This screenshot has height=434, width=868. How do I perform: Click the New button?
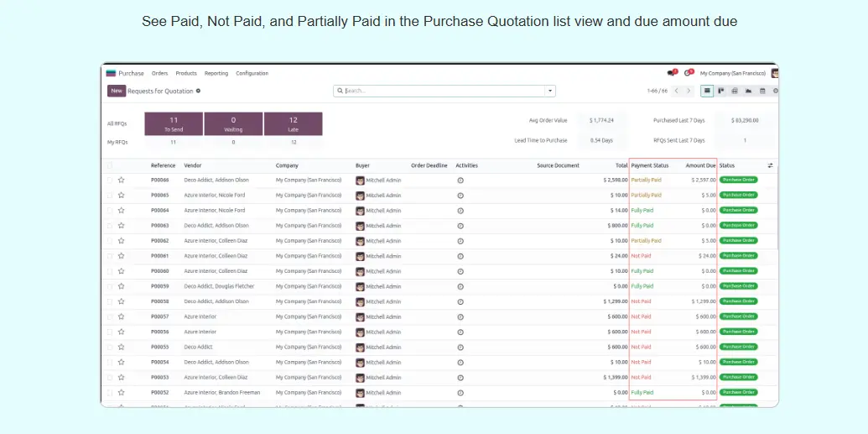coord(116,91)
